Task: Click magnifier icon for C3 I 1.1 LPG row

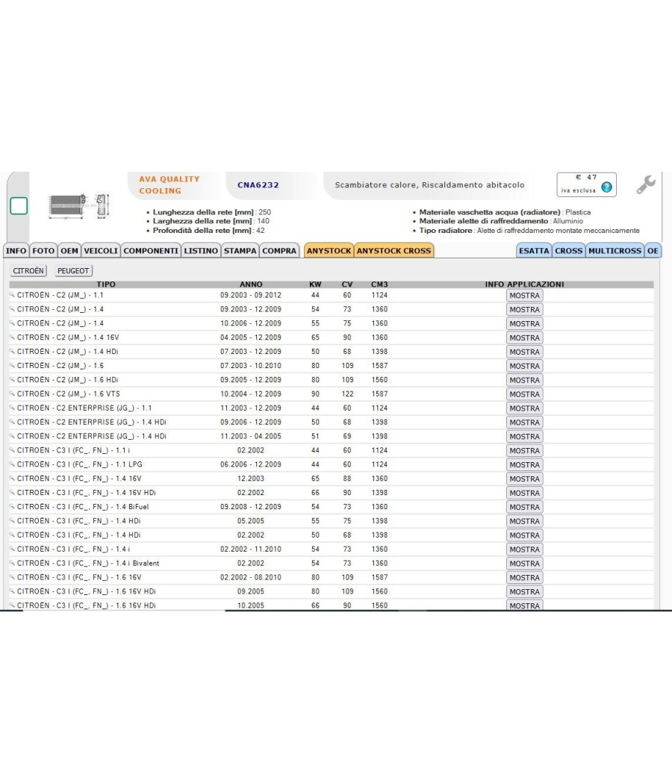Action: pyautogui.click(x=12, y=464)
